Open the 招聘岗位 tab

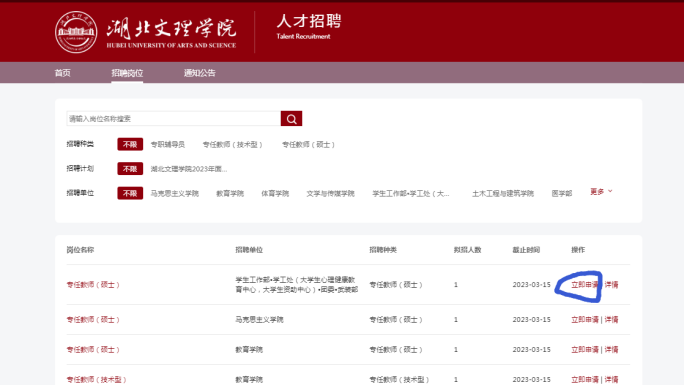tap(127, 73)
